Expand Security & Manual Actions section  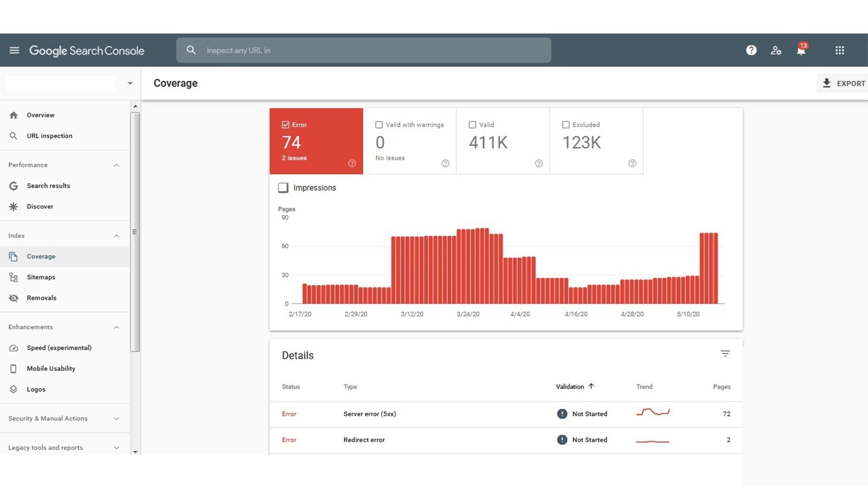point(116,419)
